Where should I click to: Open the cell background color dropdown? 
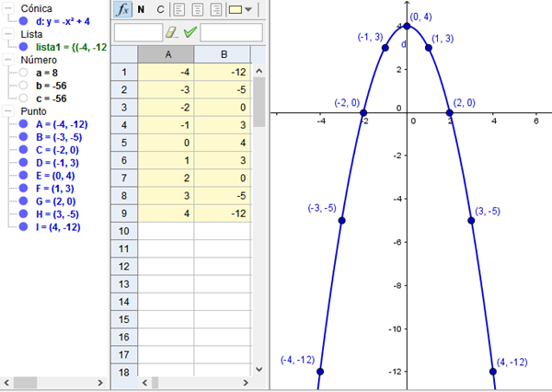(248, 10)
